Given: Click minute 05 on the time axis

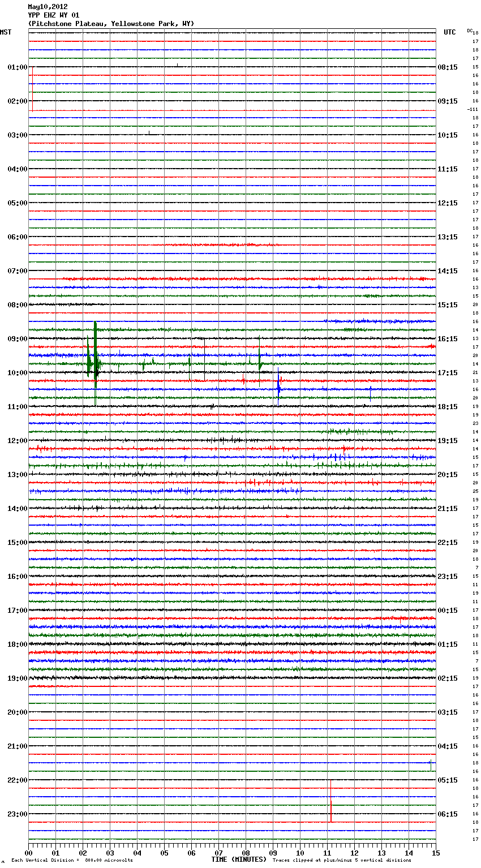Looking at the screenshot, I should tap(164, 853).
